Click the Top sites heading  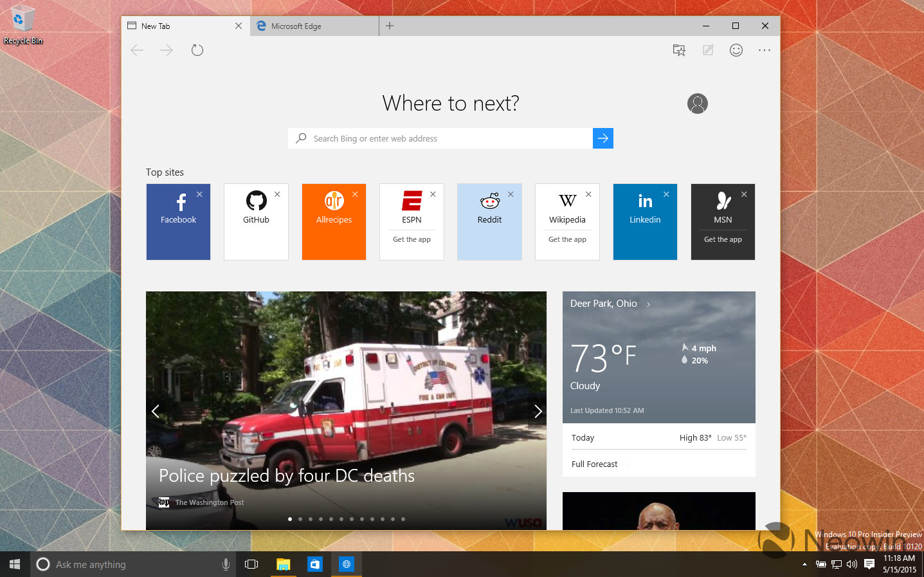coord(165,172)
